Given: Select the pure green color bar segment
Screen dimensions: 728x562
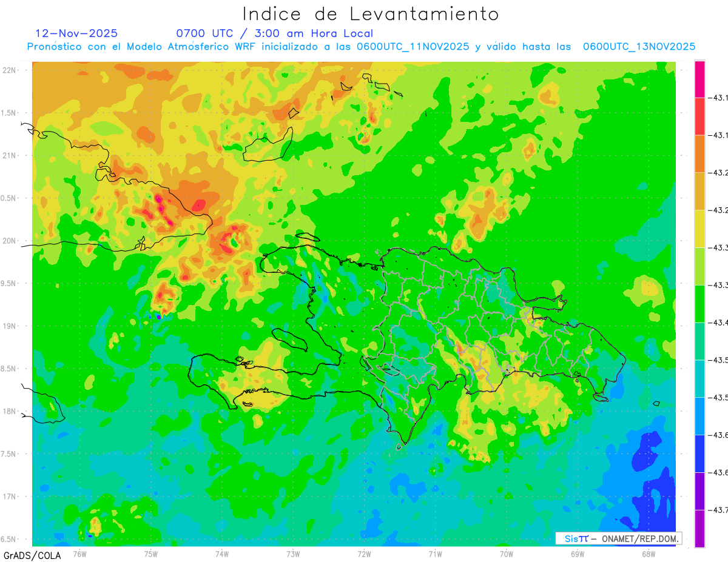Looking at the screenshot, I should (x=699, y=303).
